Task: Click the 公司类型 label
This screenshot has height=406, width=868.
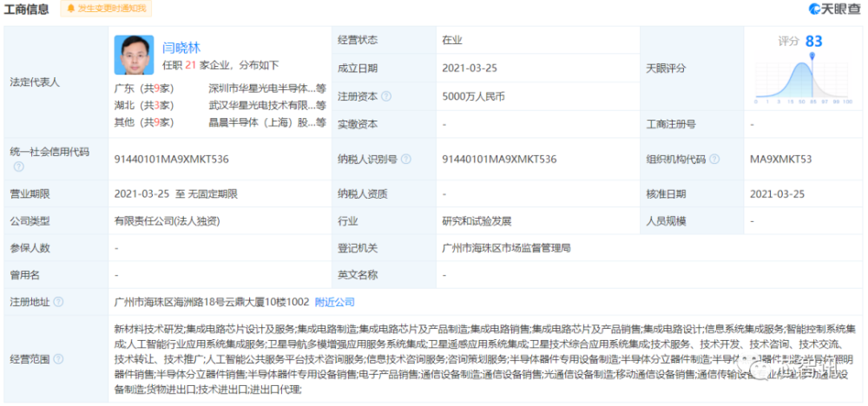Action: tap(30, 222)
